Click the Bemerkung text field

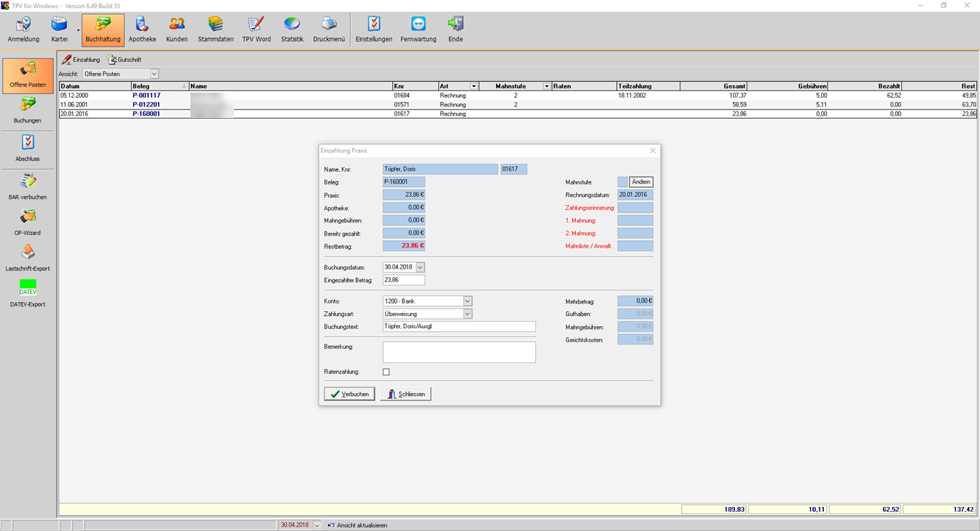pyautogui.click(x=459, y=352)
